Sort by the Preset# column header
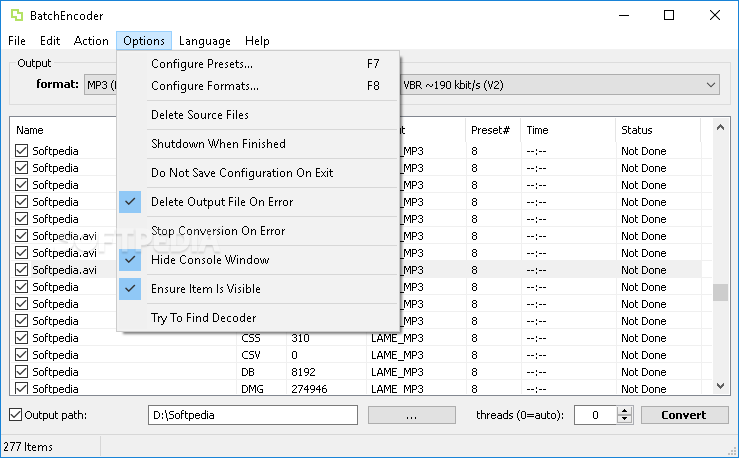739x458 pixels. point(493,130)
